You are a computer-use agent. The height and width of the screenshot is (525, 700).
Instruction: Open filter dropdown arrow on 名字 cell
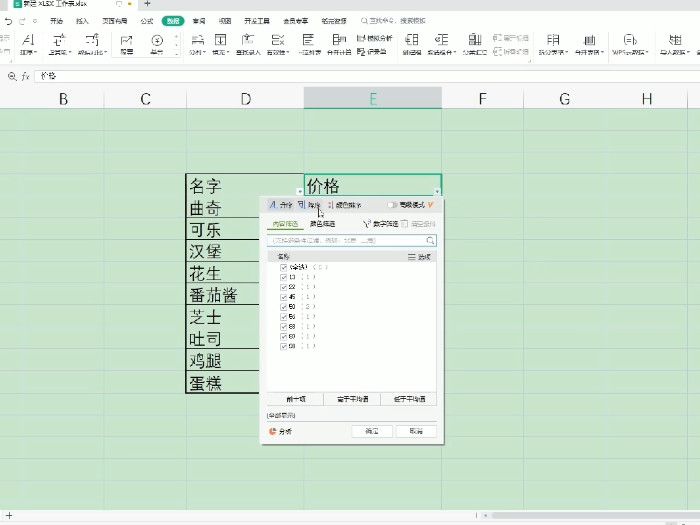300,192
